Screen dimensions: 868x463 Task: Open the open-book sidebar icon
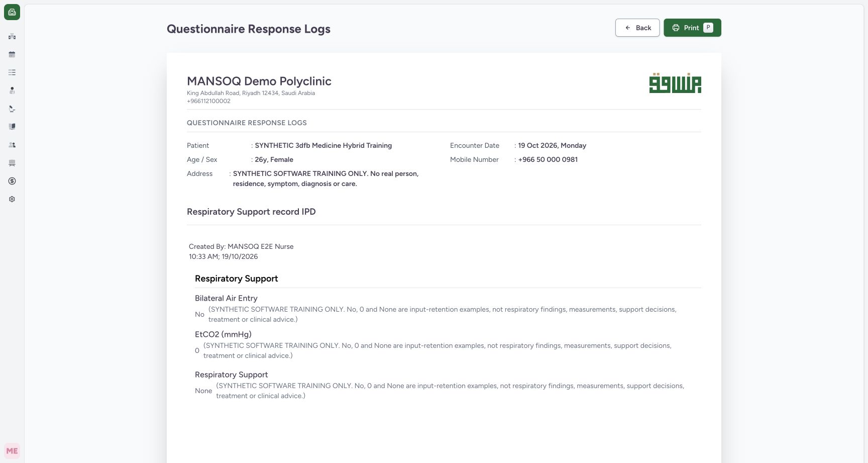point(12,127)
